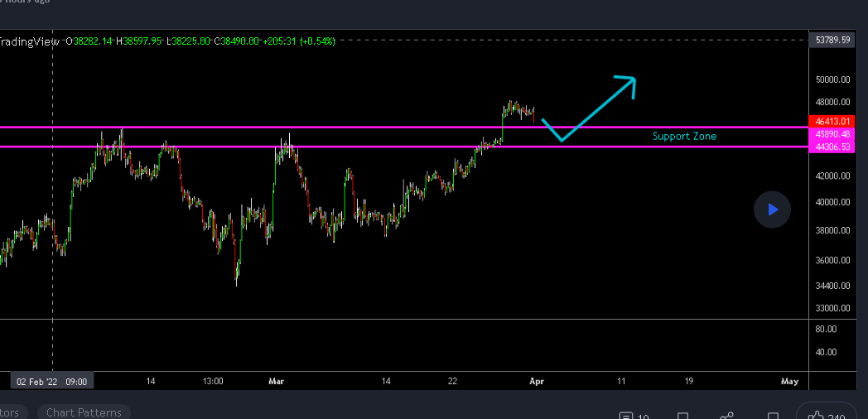Click the share icon below the chart
Viewport: 868px width, 419px height.
[727, 416]
